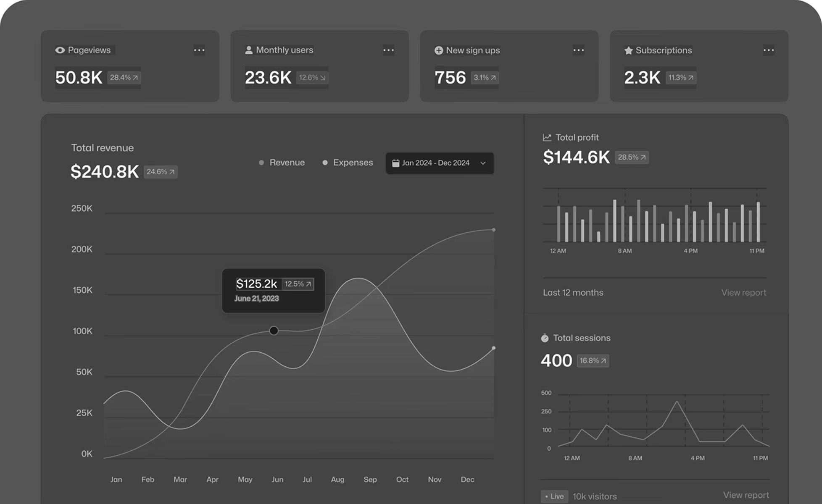Click the June 21, 2023 tooltip date
The height and width of the screenshot is (504, 822).
click(256, 299)
